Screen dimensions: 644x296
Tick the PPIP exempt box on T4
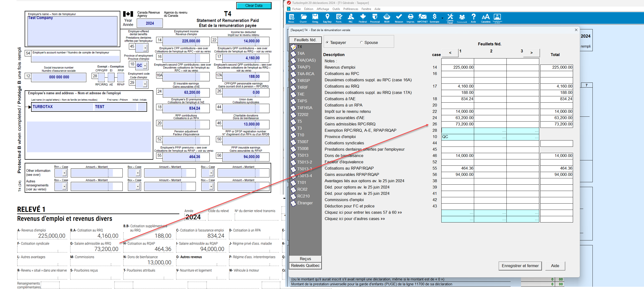point(121,77)
